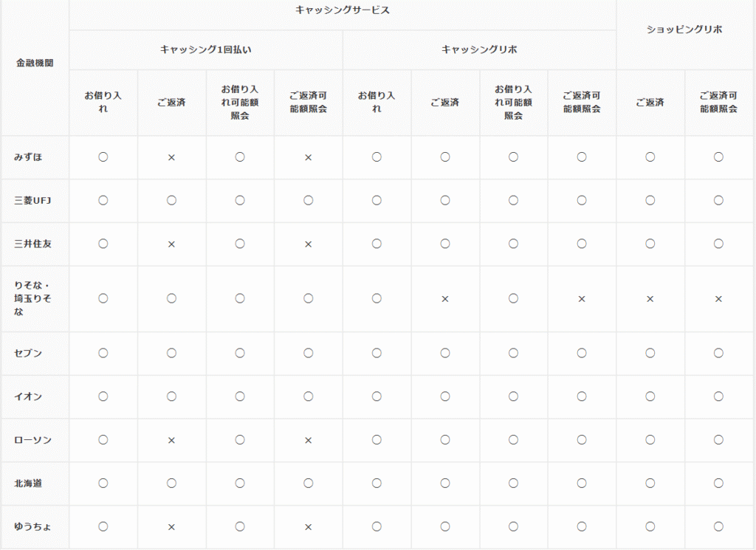Click みずほ ○ under ショッピングリボ ご返済
The width and height of the screenshot is (756, 550).
(650, 157)
